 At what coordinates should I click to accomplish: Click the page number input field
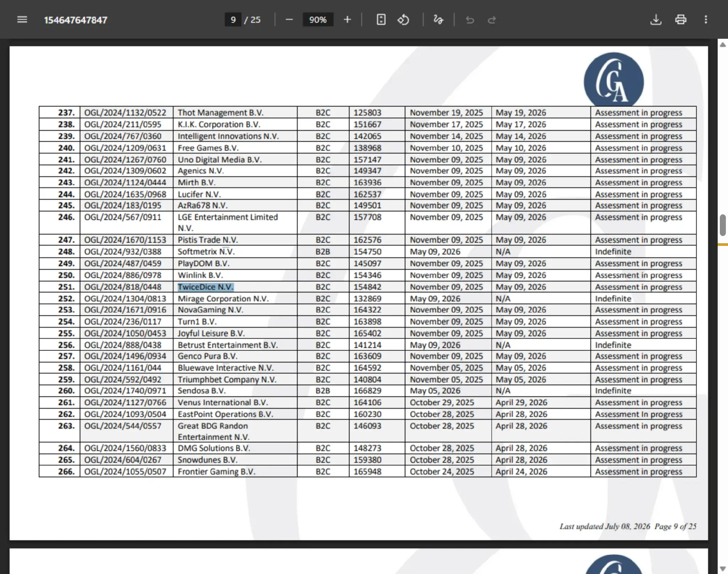pos(233,20)
